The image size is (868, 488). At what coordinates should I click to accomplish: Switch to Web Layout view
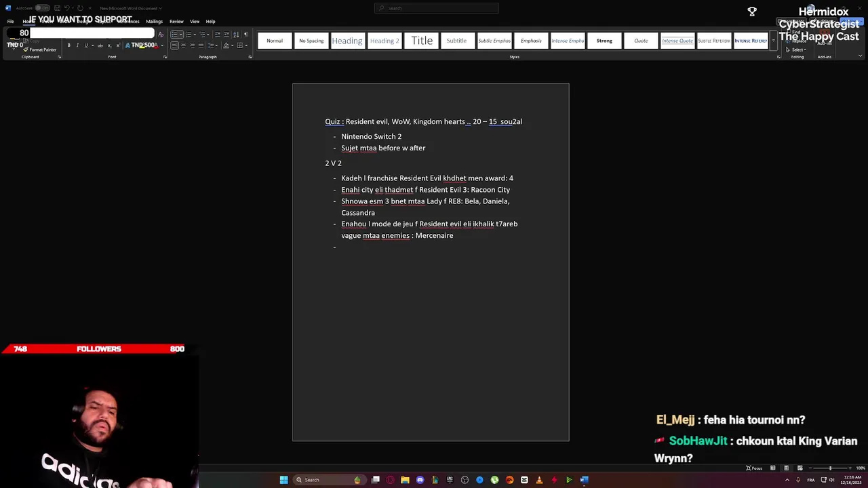(800, 468)
